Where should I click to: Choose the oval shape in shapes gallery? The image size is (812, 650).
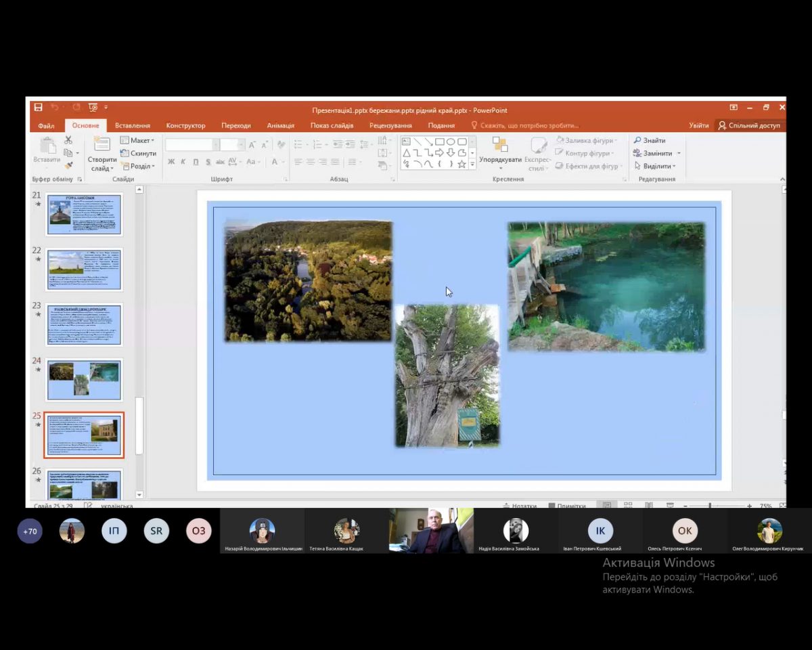451,142
